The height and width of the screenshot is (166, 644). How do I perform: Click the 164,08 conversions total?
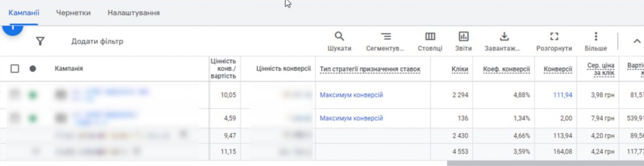click(x=562, y=152)
